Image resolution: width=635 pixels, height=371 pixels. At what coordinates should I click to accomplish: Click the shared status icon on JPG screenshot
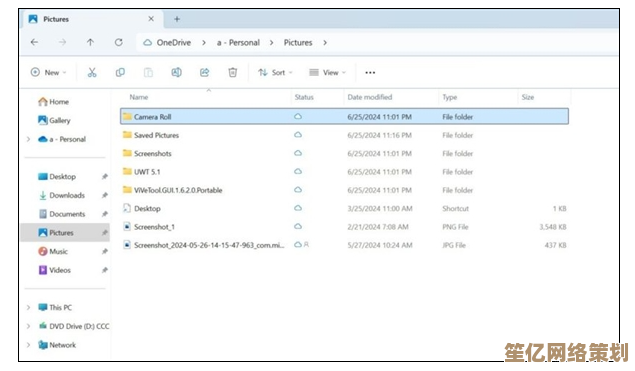[x=307, y=245]
